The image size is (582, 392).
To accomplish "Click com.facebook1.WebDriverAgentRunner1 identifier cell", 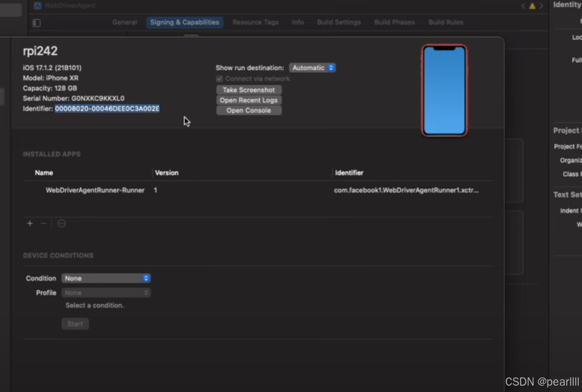I will (x=406, y=190).
